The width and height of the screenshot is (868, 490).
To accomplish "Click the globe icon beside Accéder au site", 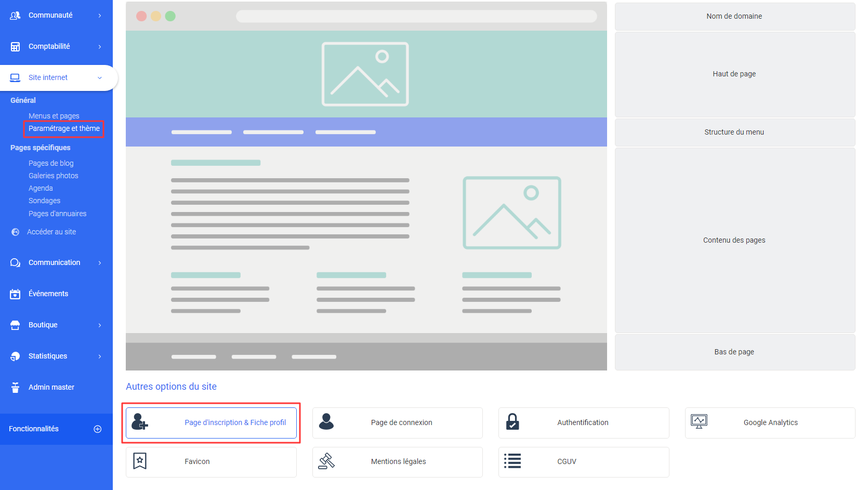I will point(16,232).
